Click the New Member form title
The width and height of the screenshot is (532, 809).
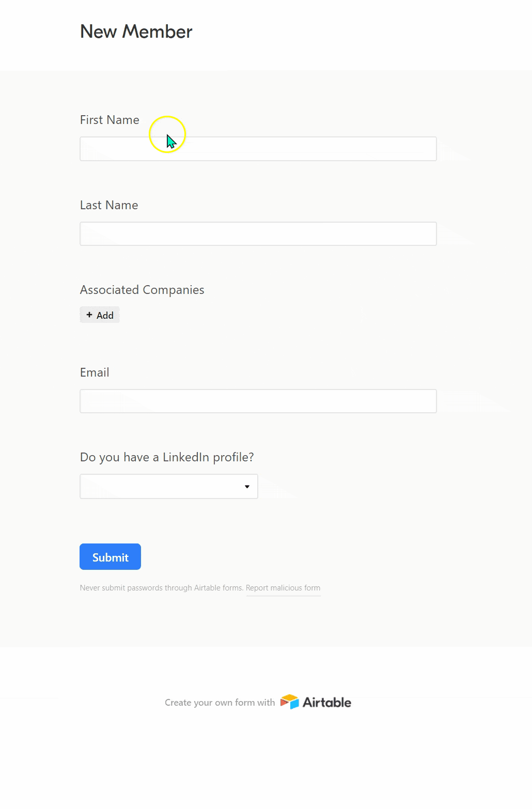tap(135, 32)
